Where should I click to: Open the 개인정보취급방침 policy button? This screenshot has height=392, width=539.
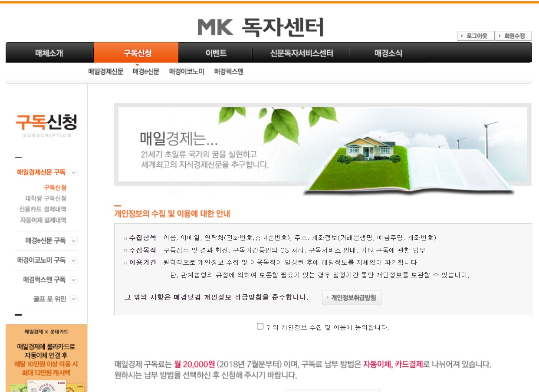351,298
